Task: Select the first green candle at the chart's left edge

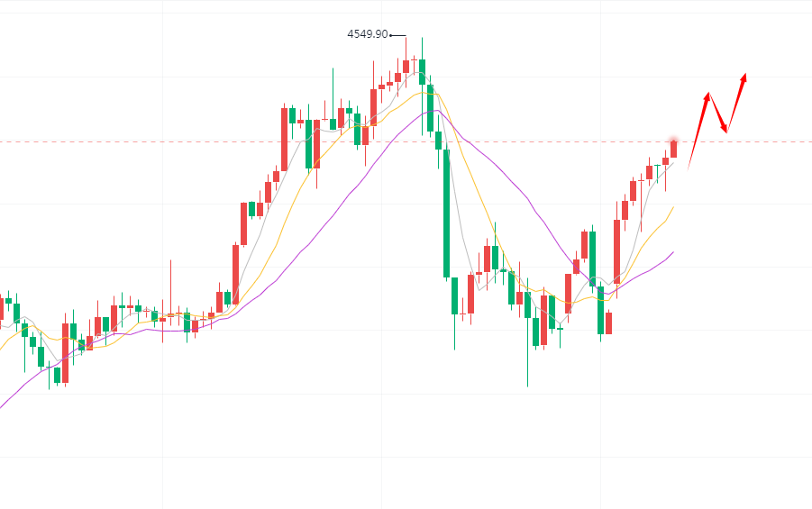Action: point(8,300)
